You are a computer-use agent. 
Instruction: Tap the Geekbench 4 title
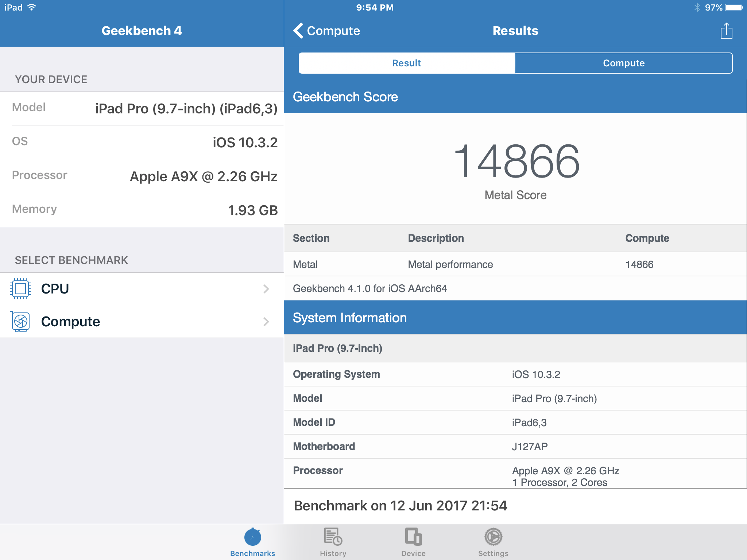tap(142, 31)
